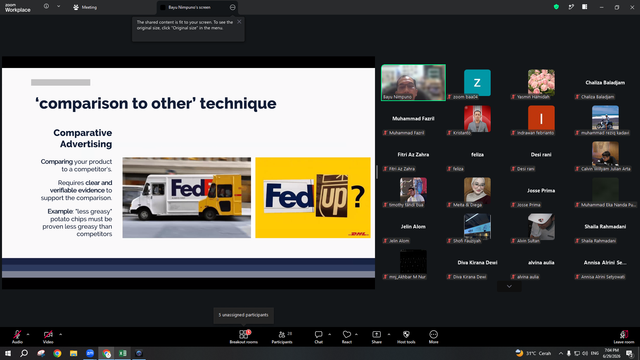Open File Explorer from the taskbar
This screenshot has width=640, height=360.
click(73, 353)
